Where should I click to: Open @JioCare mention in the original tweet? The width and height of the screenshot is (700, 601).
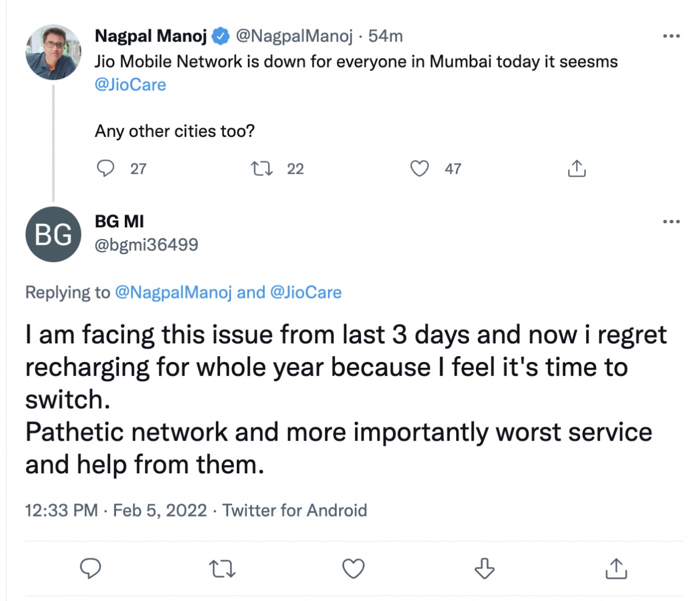pyautogui.click(x=130, y=85)
